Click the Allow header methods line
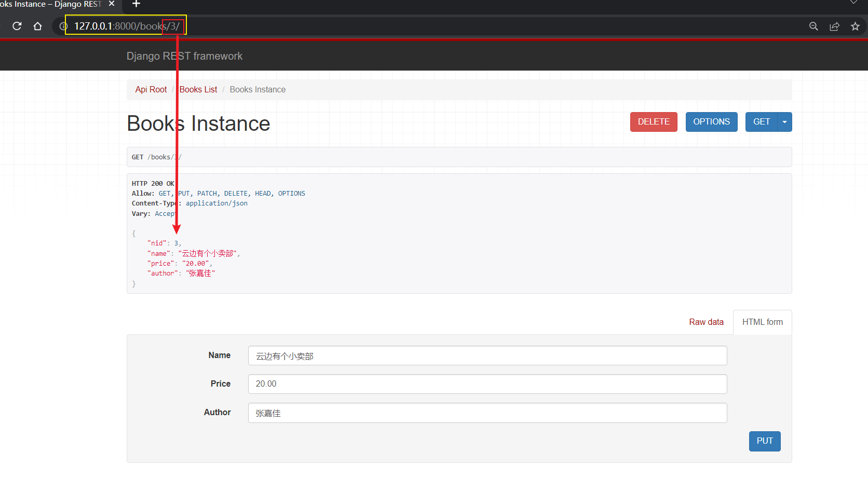 (x=219, y=194)
